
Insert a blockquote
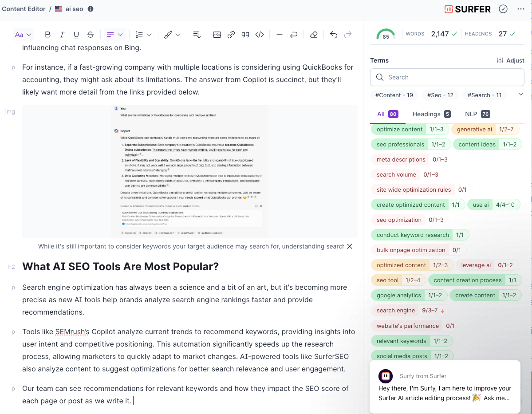pyautogui.click(x=245, y=35)
